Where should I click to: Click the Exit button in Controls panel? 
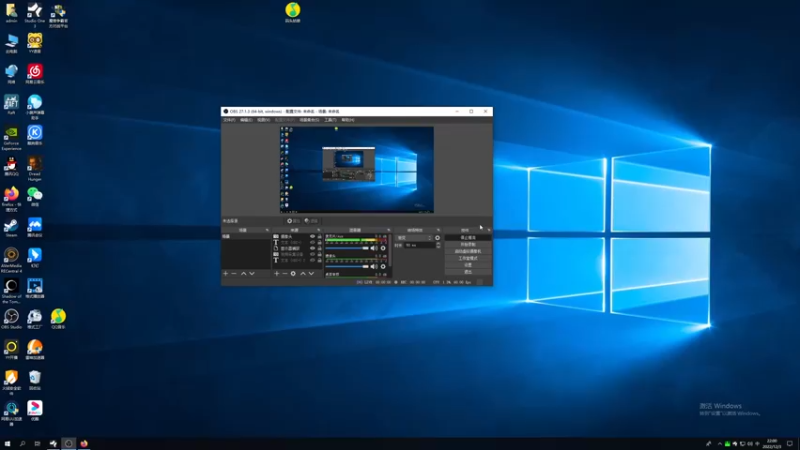(x=468, y=271)
